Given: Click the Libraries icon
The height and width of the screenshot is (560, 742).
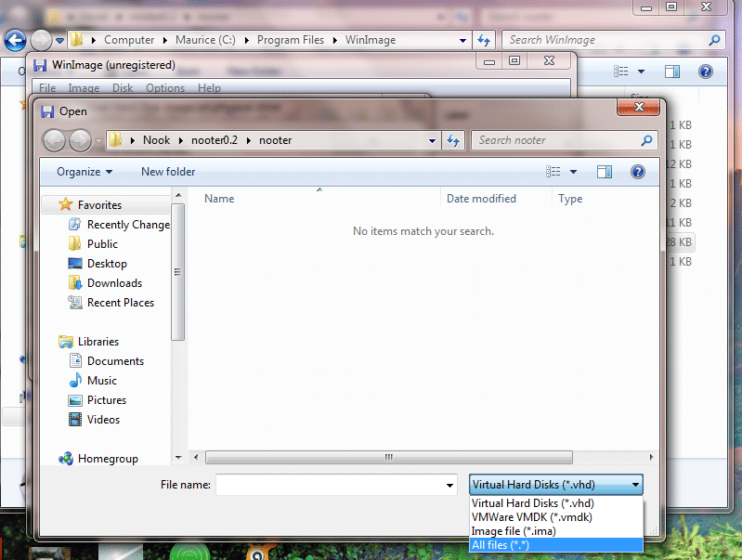Looking at the screenshot, I should 66,342.
